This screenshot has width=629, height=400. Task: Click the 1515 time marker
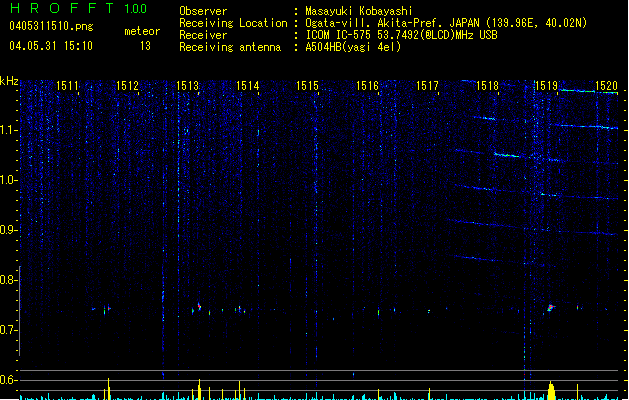(x=307, y=86)
